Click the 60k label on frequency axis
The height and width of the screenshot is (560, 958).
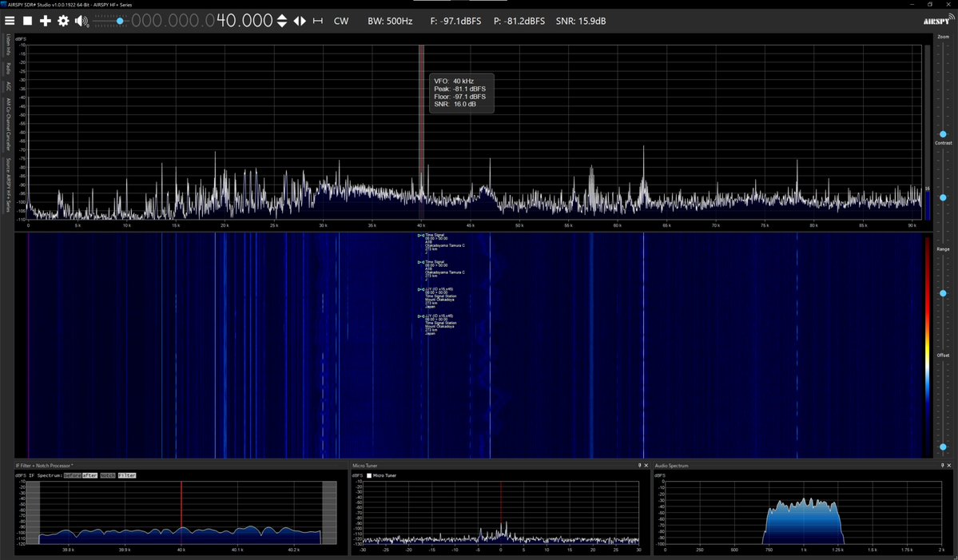[x=617, y=225]
